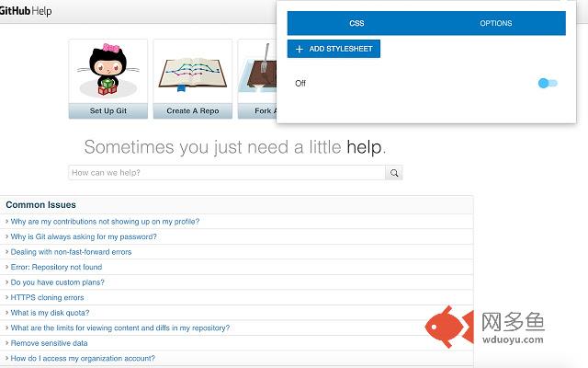
Task: Click the Fork A Repo illustration
Action: click(261, 70)
